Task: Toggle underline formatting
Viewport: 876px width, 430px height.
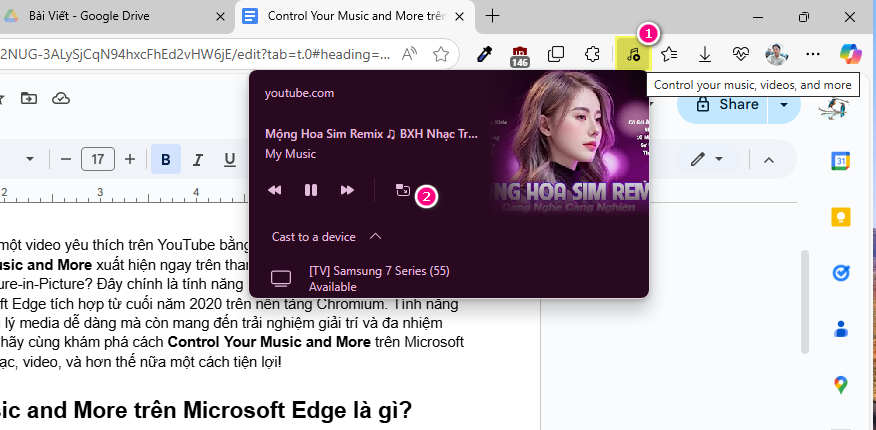Action: point(230,160)
